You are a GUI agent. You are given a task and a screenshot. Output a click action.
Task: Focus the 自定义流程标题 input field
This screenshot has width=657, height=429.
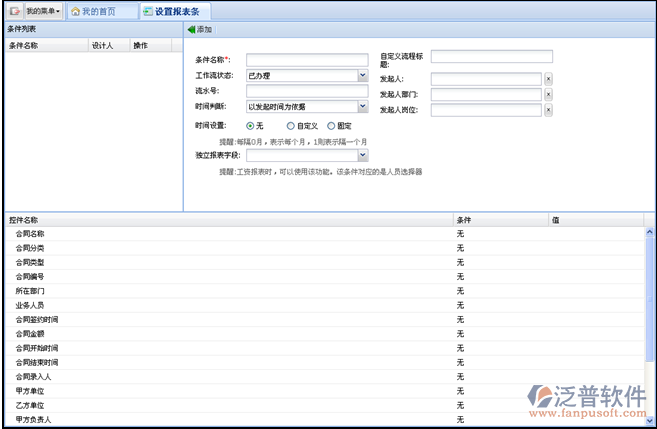click(491, 57)
